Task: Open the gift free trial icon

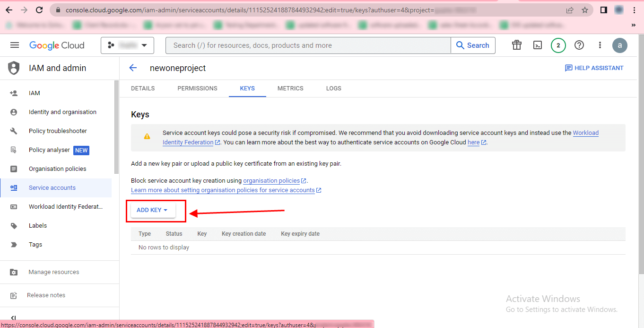Action: [517, 45]
